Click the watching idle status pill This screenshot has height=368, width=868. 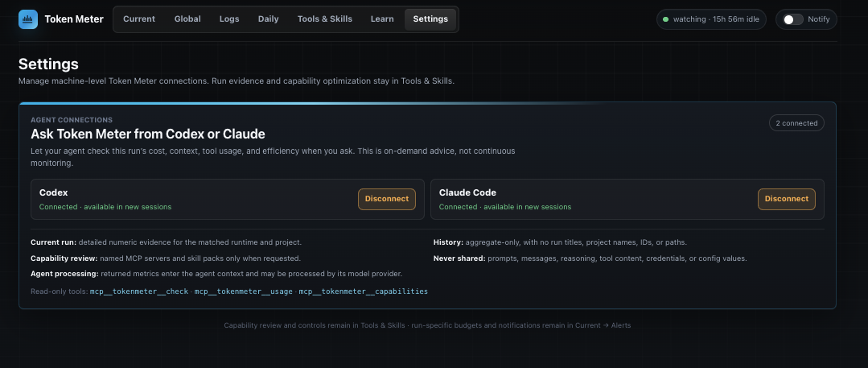pyautogui.click(x=711, y=19)
